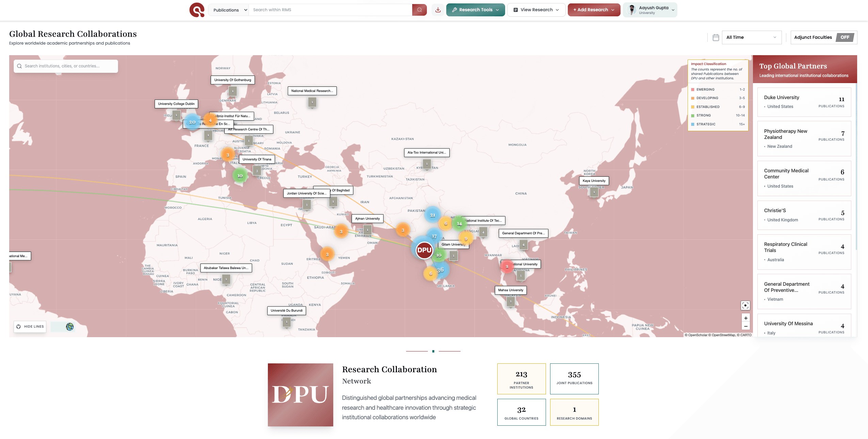The width and height of the screenshot is (868, 439).
Task: Toggle Hide Lines on the map
Action: 30,327
